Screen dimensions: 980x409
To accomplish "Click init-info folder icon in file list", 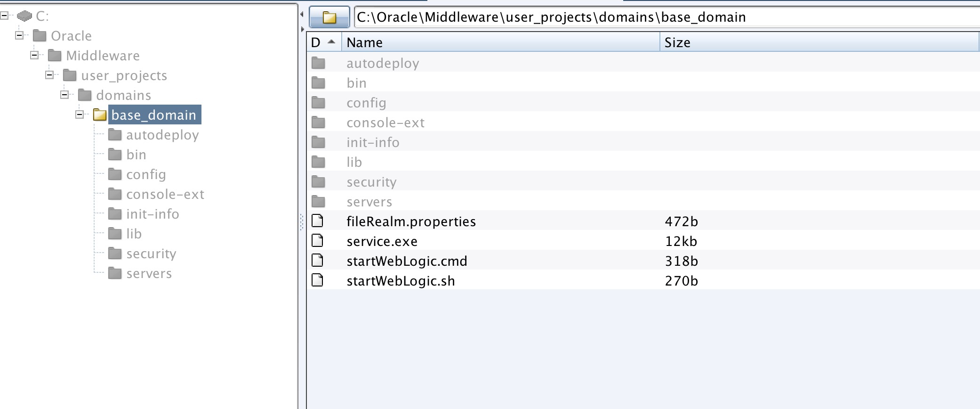I will tap(319, 142).
